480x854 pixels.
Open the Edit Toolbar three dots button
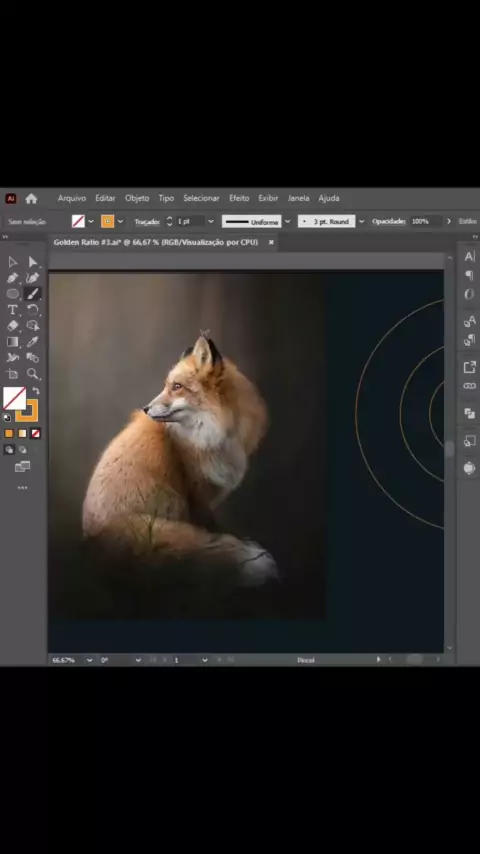pos(22,488)
